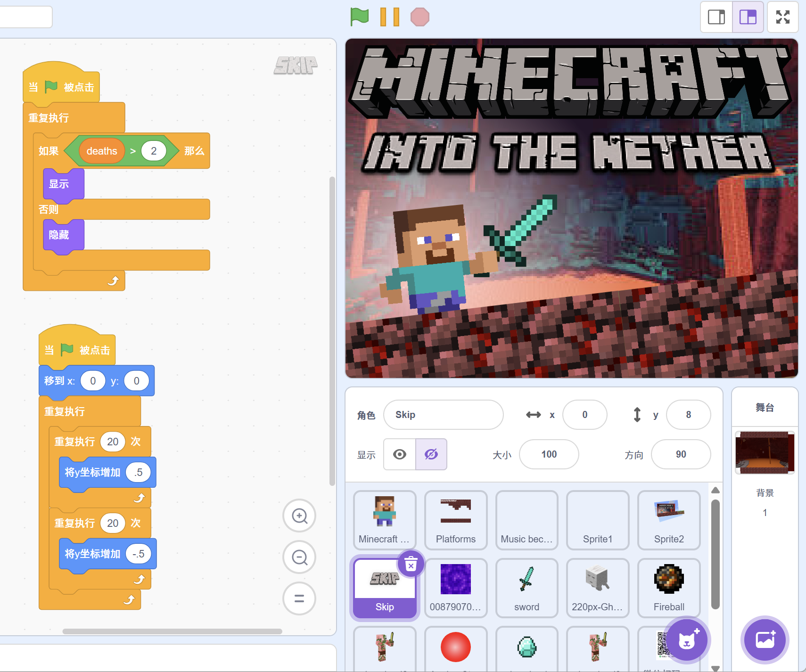This screenshot has height=672, width=806.
Task: Open the add sprite cat button
Action: coord(687,640)
